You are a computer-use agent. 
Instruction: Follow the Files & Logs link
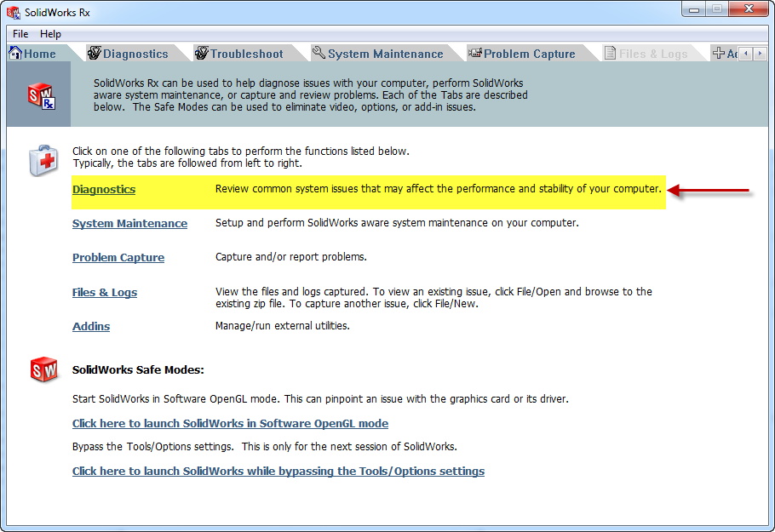pyautogui.click(x=104, y=293)
